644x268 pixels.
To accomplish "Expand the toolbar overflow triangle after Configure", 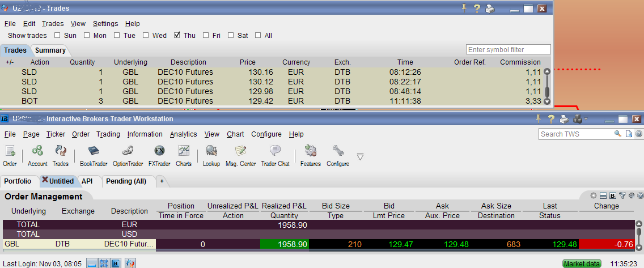I will 360,156.
